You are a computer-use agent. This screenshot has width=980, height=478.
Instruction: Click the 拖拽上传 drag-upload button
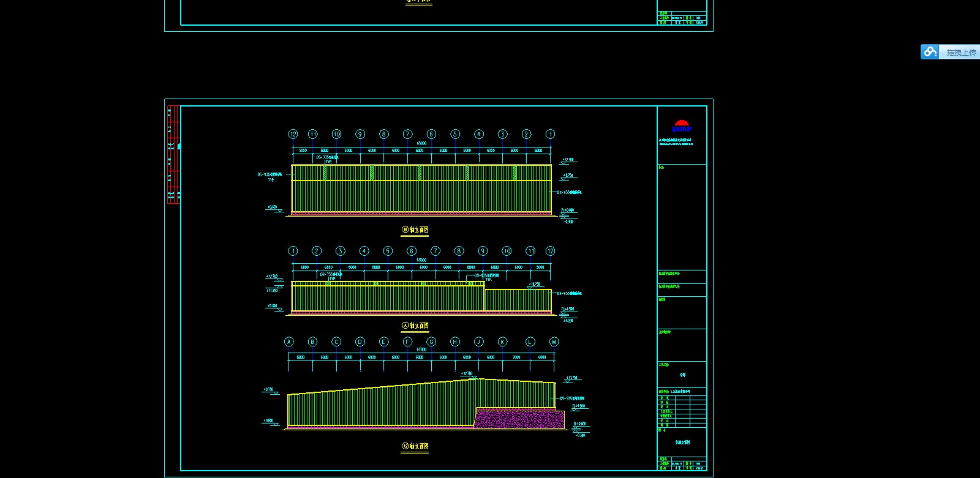pos(960,53)
